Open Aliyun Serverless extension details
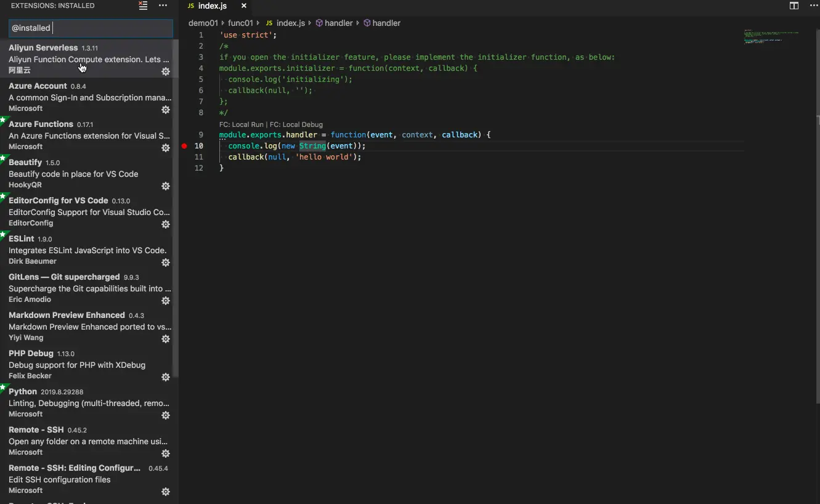Screen dimensions: 820x504 [89, 59]
